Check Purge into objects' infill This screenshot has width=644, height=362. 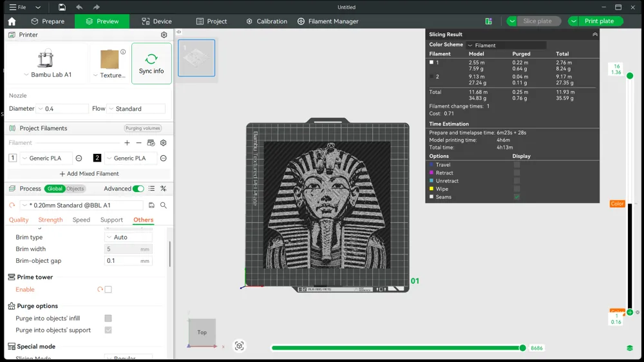point(108,318)
